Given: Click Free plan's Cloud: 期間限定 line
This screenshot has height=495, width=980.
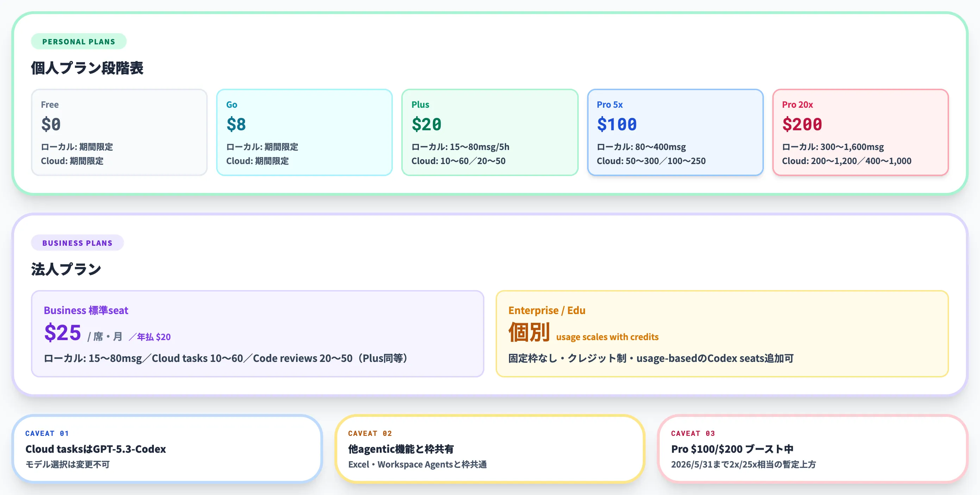Looking at the screenshot, I should point(72,161).
